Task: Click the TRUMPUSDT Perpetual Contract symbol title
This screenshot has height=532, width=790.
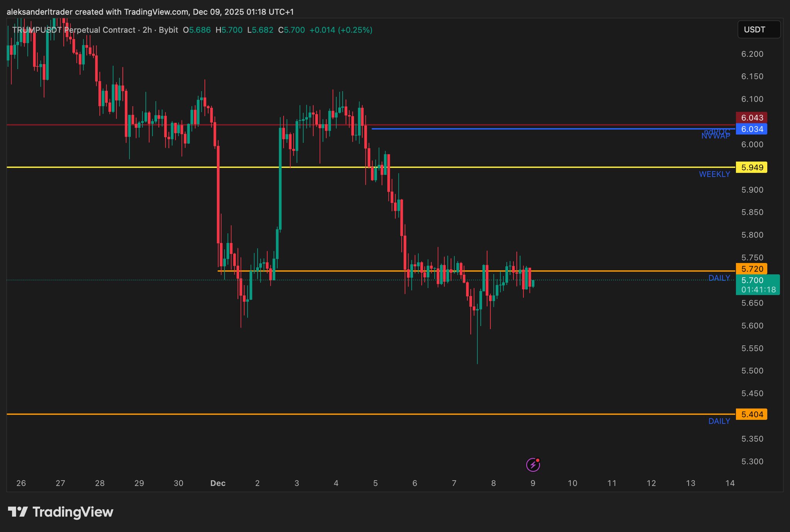Action: coord(74,30)
